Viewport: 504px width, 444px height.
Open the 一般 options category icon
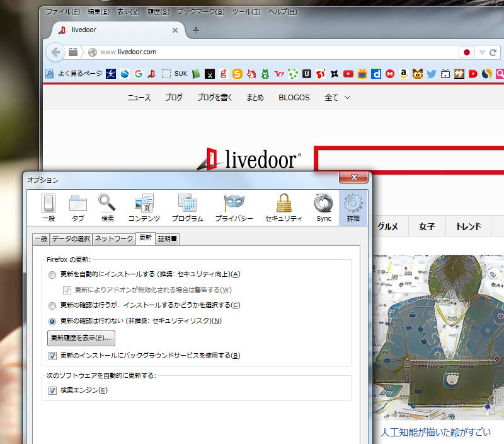49,207
